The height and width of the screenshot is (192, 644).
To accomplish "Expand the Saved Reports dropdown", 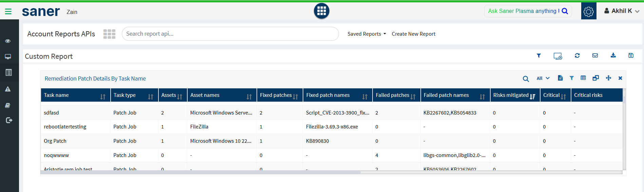I will pos(366,34).
